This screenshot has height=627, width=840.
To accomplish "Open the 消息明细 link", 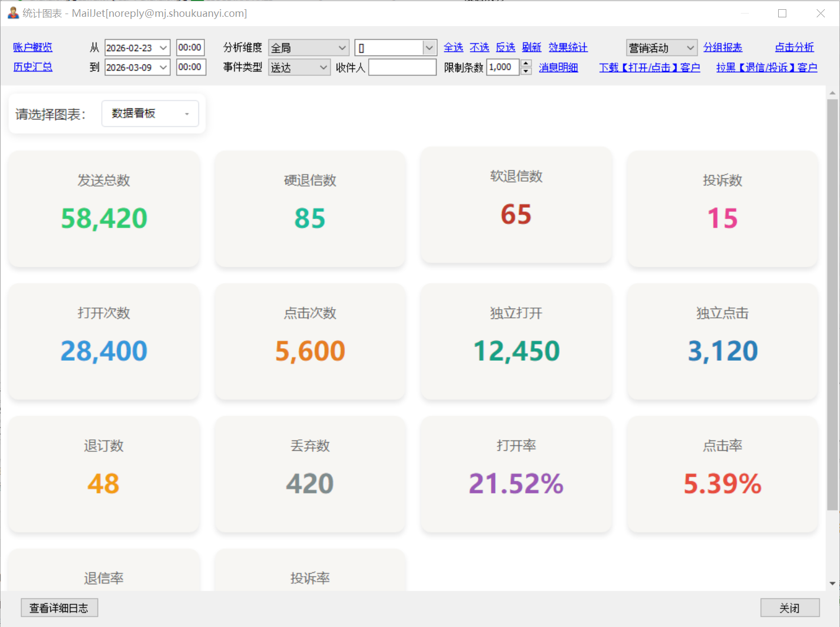I will (558, 68).
